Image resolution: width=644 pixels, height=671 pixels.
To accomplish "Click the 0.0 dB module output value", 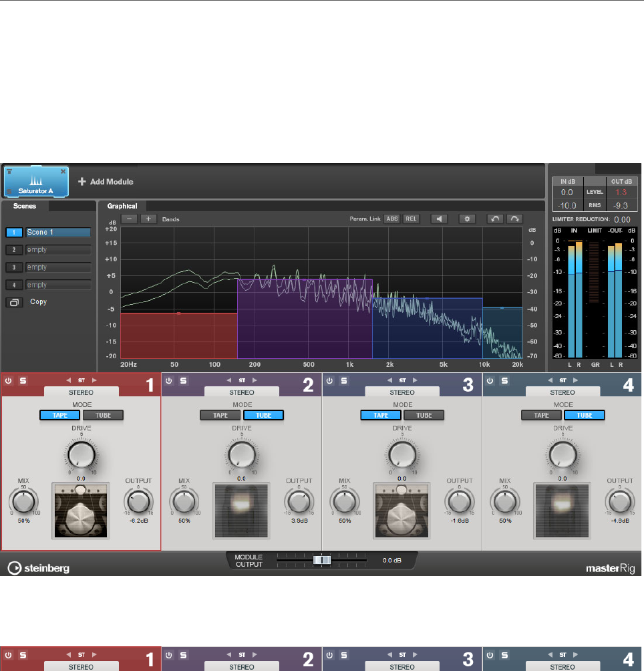I will click(x=392, y=561).
